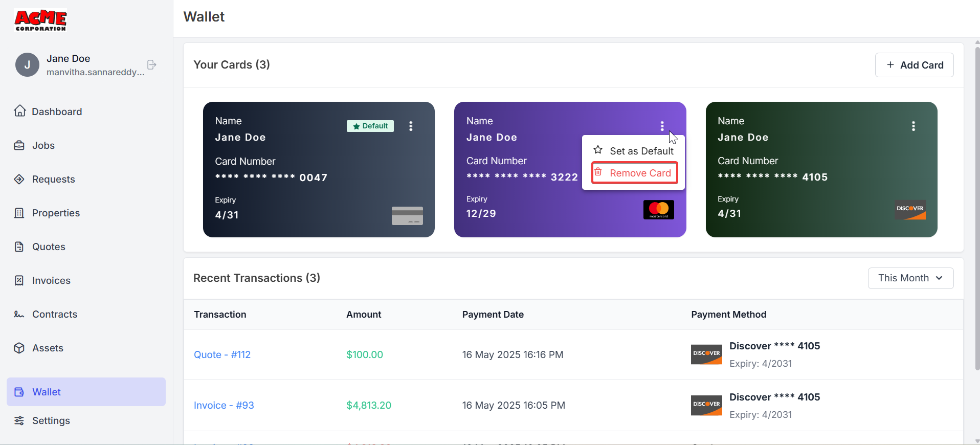Click the Settings sliders icon
This screenshot has height=445, width=980.
19,420
